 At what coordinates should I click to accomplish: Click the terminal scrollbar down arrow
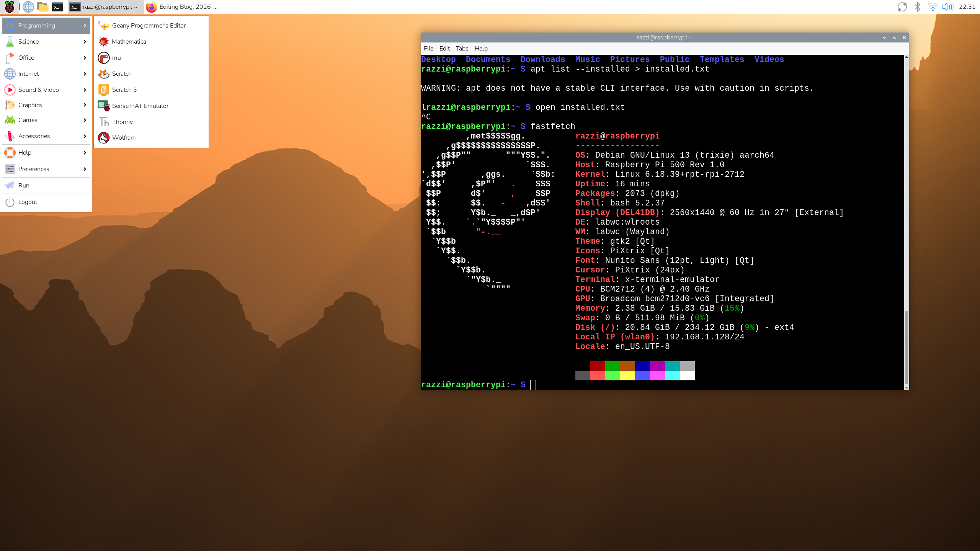pos(906,388)
